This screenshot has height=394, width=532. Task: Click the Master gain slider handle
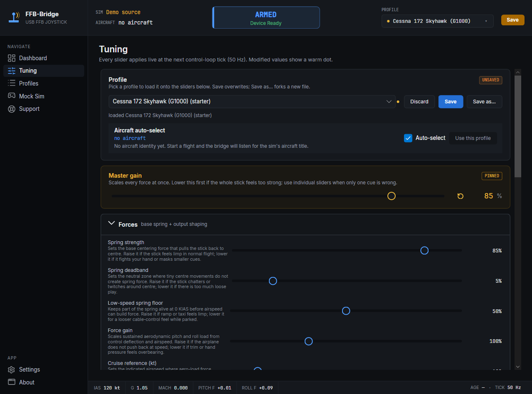(392, 196)
